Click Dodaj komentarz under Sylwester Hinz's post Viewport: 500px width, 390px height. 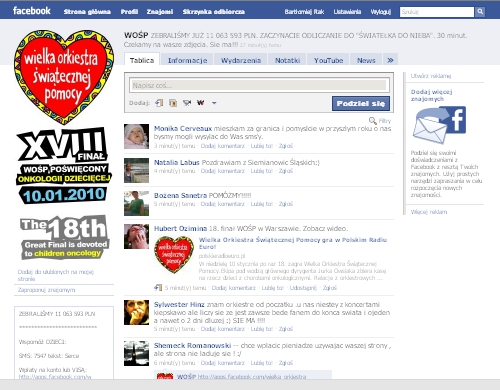(x=223, y=329)
